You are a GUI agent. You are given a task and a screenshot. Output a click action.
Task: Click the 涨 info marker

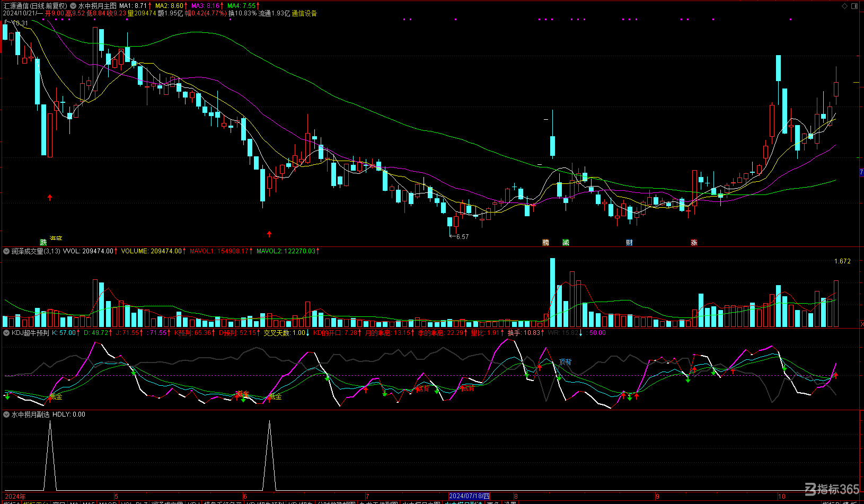(x=694, y=243)
